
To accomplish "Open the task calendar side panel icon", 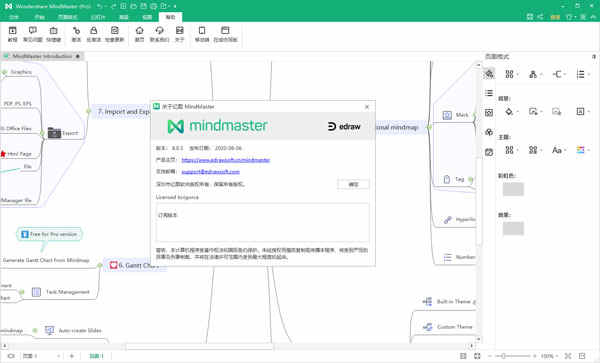I will pos(489,152).
